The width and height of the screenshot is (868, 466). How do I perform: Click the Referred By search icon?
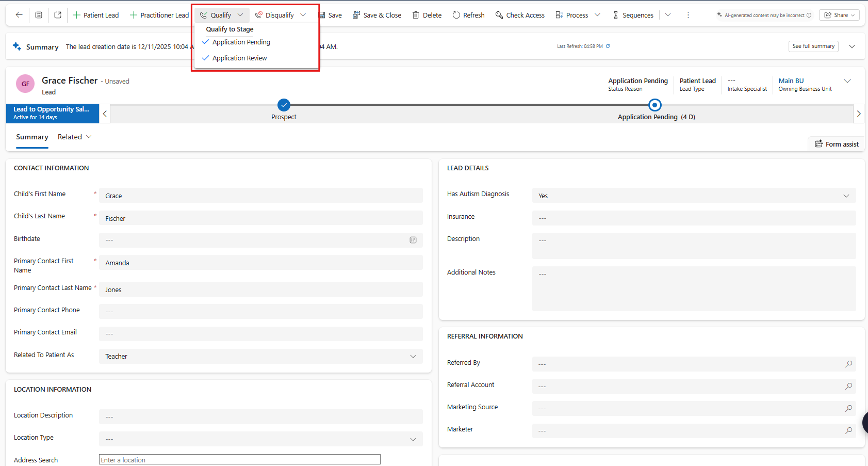coord(848,364)
